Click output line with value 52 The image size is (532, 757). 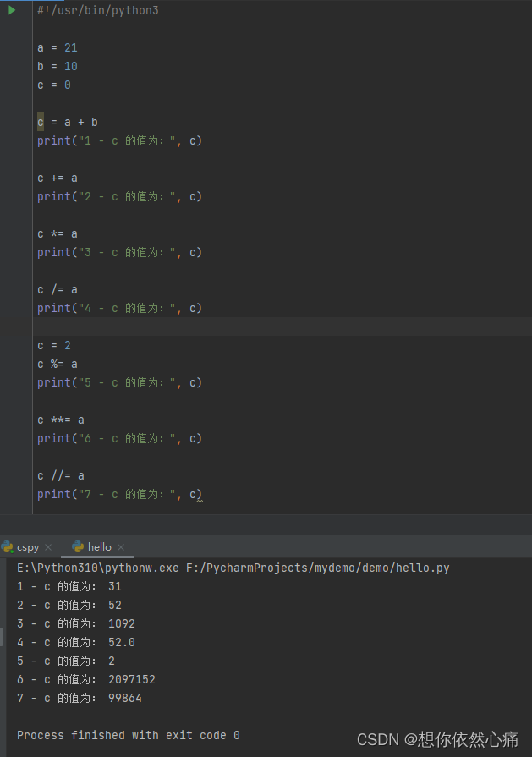(69, 605)
